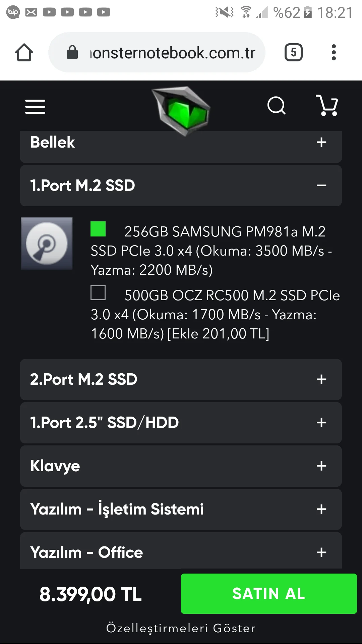This screenshot has height=644, width=362.
Task: Open the browser tab switcher showing 5
Action: coord(293,53)
